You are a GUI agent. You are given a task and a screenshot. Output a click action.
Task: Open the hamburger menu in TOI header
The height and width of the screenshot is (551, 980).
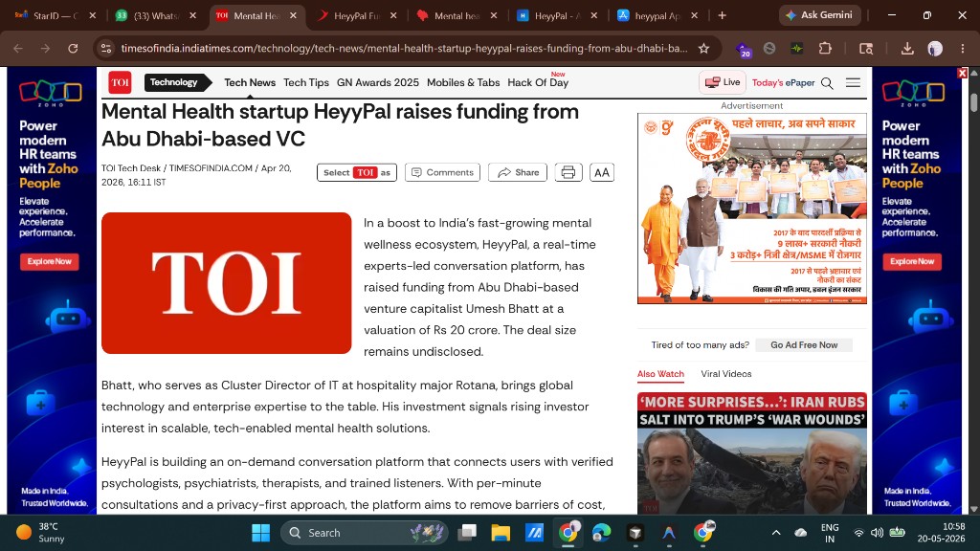point(853,82)
